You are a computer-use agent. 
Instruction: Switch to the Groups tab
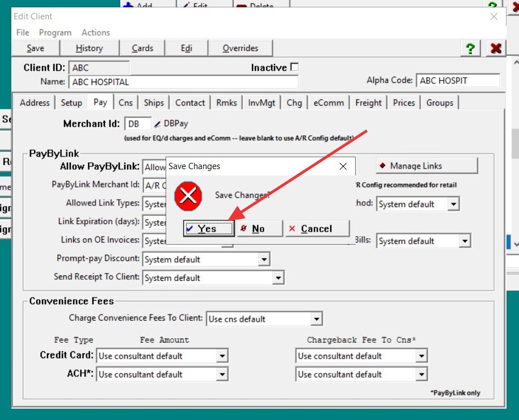[440, 103]
